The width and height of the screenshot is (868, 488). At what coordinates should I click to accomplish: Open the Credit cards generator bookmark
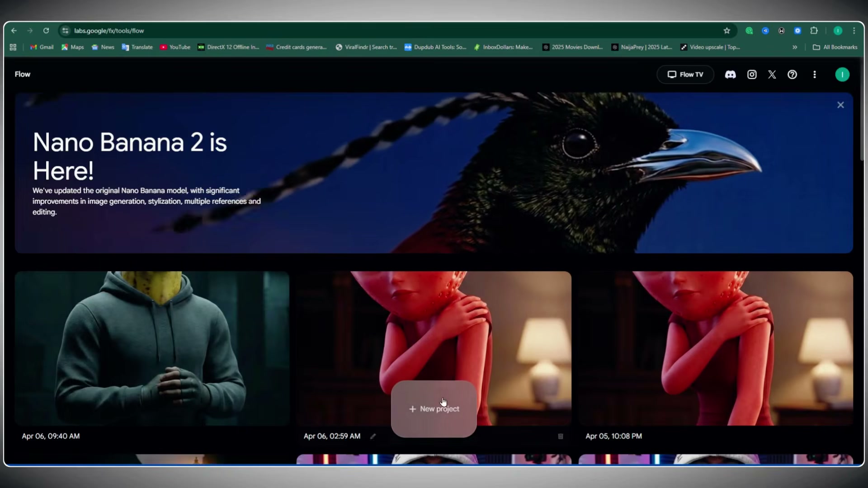pyautogui.click(x=297, y=47)
